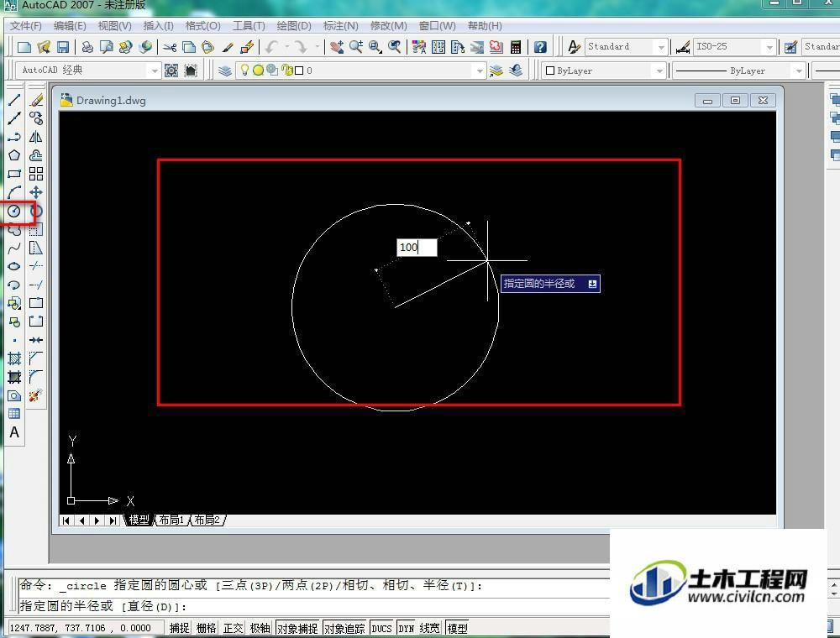Toggle DYN dynamic input in status bar
Image resolution: width=840 pixels, height=638 pixels.
pyautogui.click(x=406, y=628)
